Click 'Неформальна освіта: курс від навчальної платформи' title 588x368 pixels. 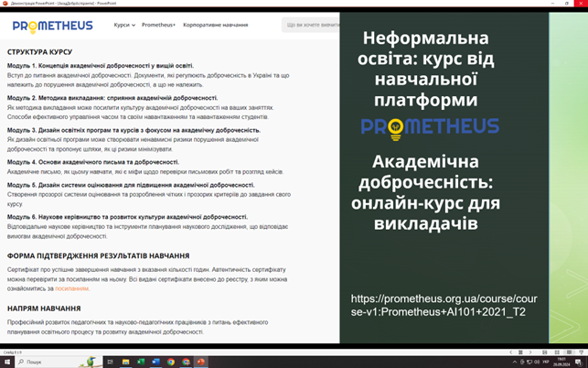tap(425, 69)
